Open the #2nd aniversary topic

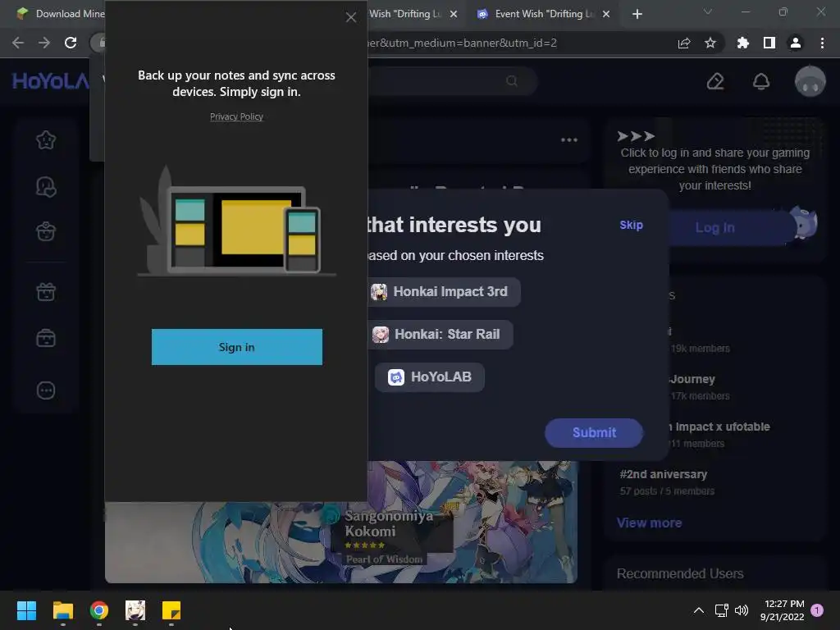click(x=663, y=474)
